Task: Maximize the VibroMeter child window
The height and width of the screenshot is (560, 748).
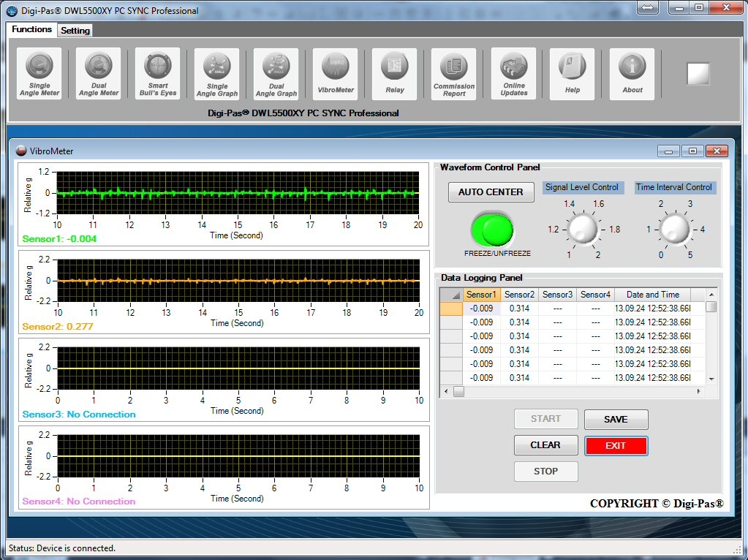Action: [x=692, y=151]
